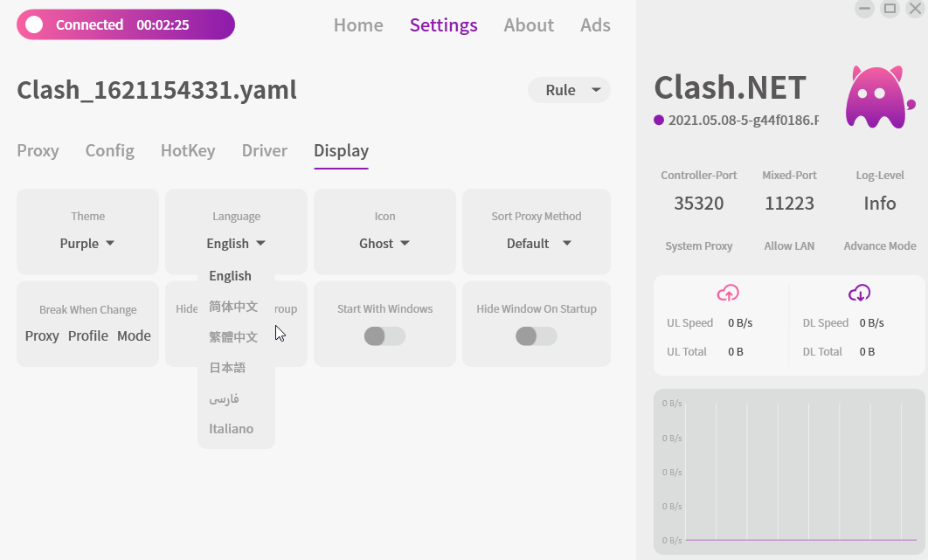Open the Settings page
The height and width of the screenshot is (560, 928).
point(443,24)
